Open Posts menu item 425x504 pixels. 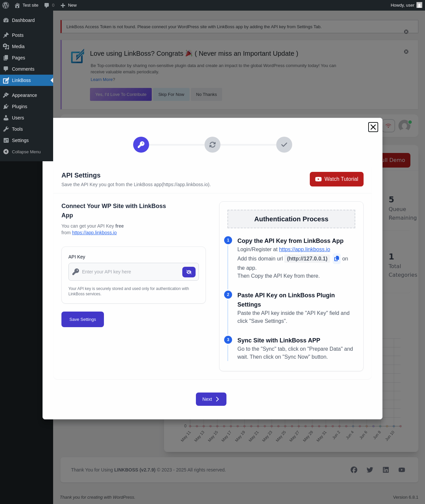(x=27, y=35)
